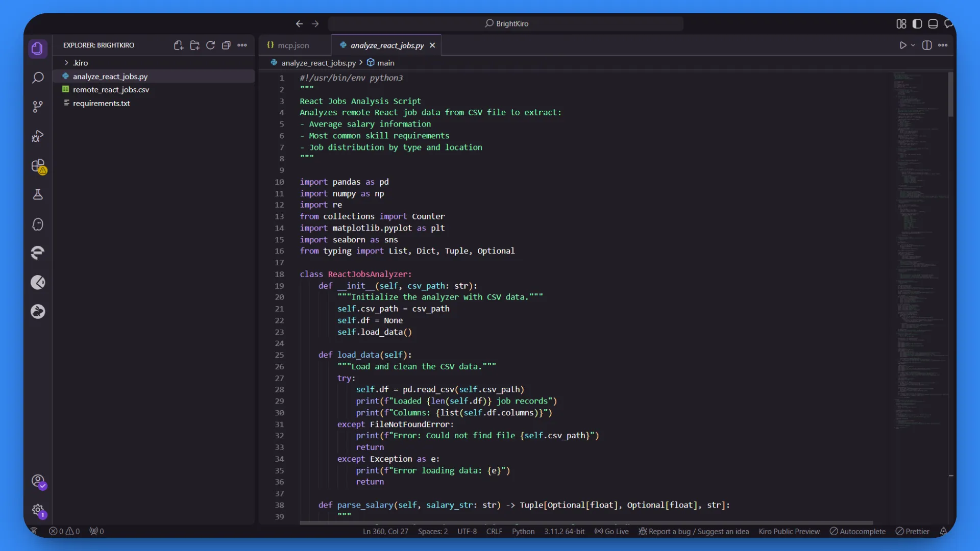Click the Refresh Explorer icon
Image resolution: width=980 pixels, height=551 pixels.
[x=210, y=45]
